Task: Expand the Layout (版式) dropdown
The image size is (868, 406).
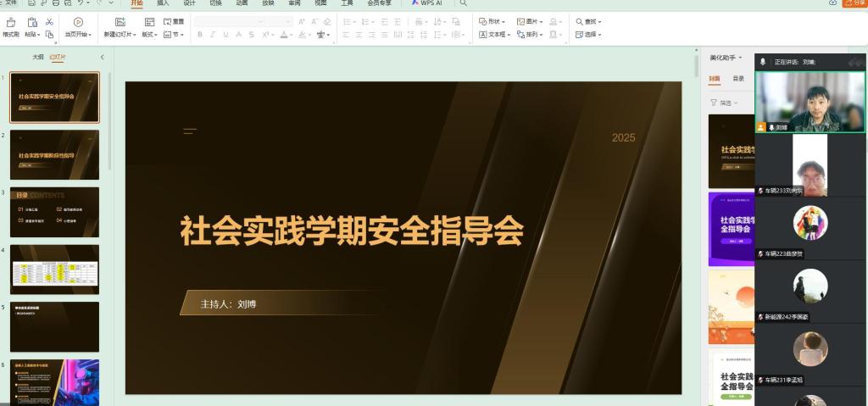Action: pos(149,35)
